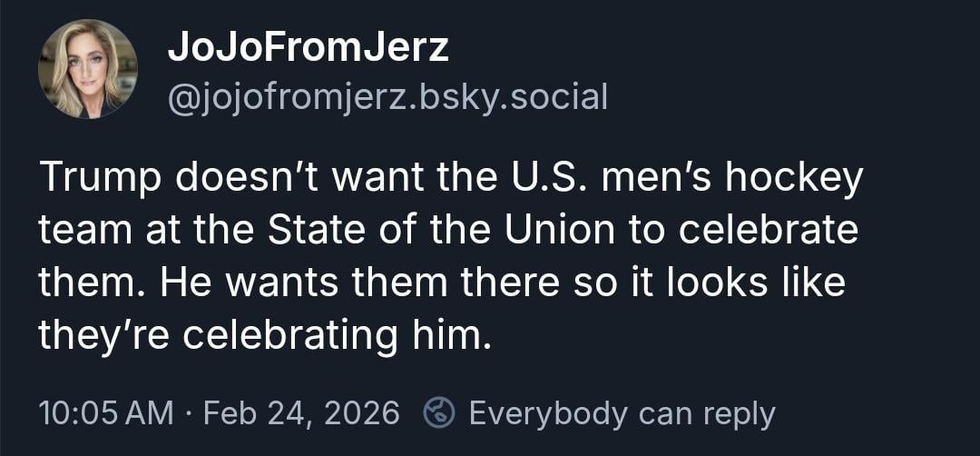Open the "Everybody can reply" setting
Viewport: 980px width, 456px height.
click(x=622, y=413)
